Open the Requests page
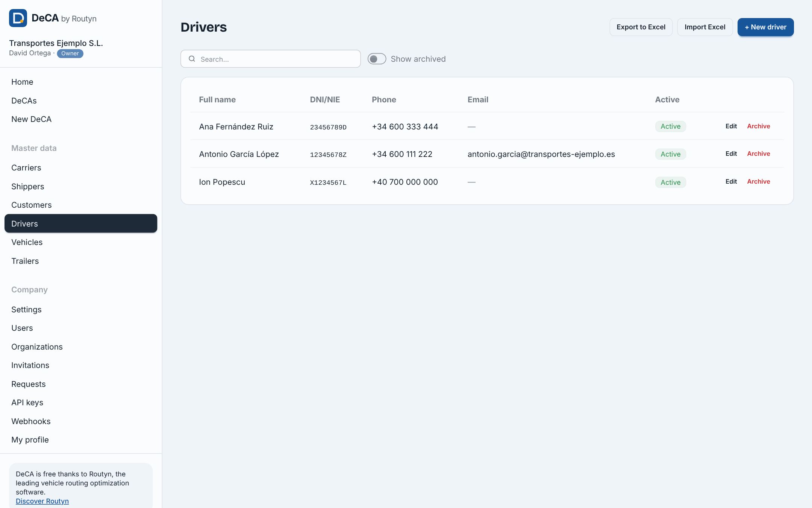The width and height of the screenshot is (812, 508). (x=81, y=384)
